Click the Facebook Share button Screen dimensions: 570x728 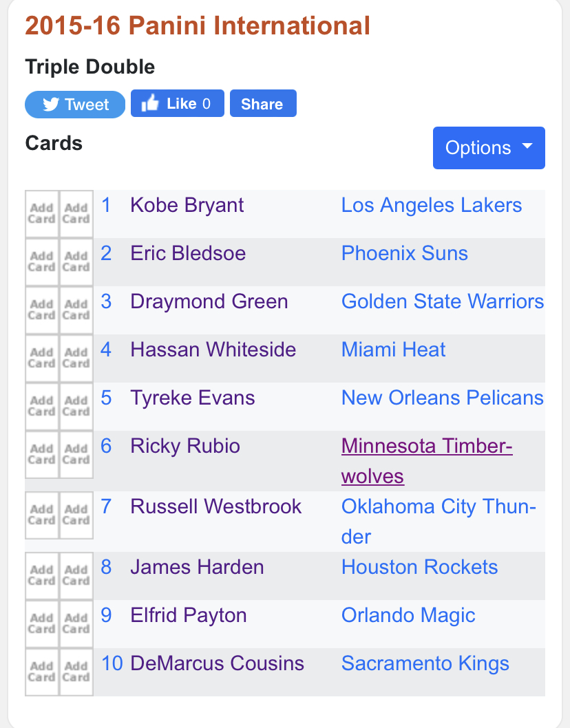(263, 103)
